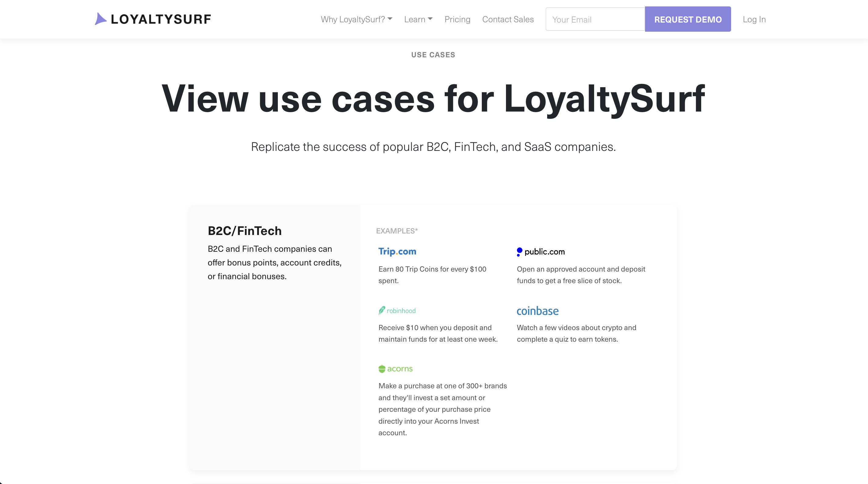Select the Robinhood feather icon

[x=382, y=310]
